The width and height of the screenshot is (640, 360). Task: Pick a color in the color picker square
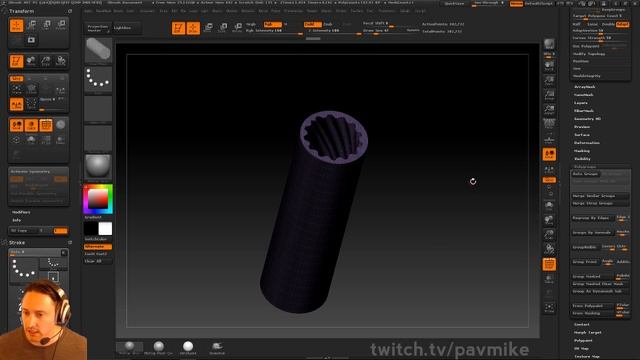pyautogui.click(x=98, y=199)
